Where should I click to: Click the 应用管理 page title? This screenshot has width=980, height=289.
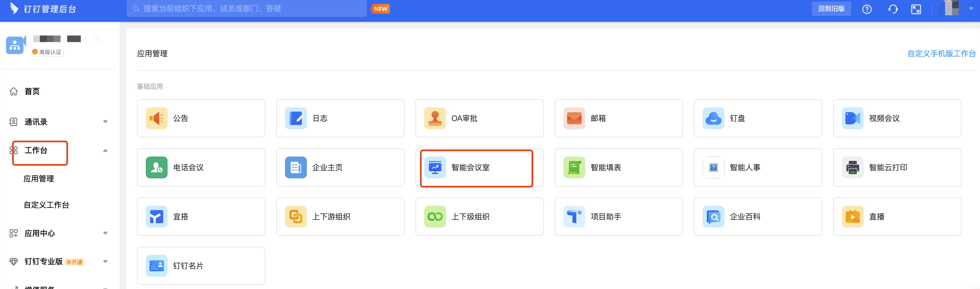tap(152, 54)
